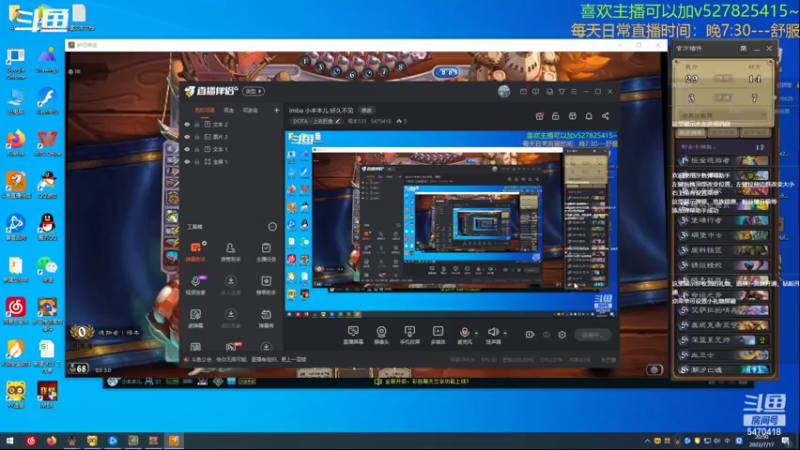The width and height of the screenshot is (800, 450).
Task: Click the share icon at top right
Action: pyautogui.click(x=605, y=116)
